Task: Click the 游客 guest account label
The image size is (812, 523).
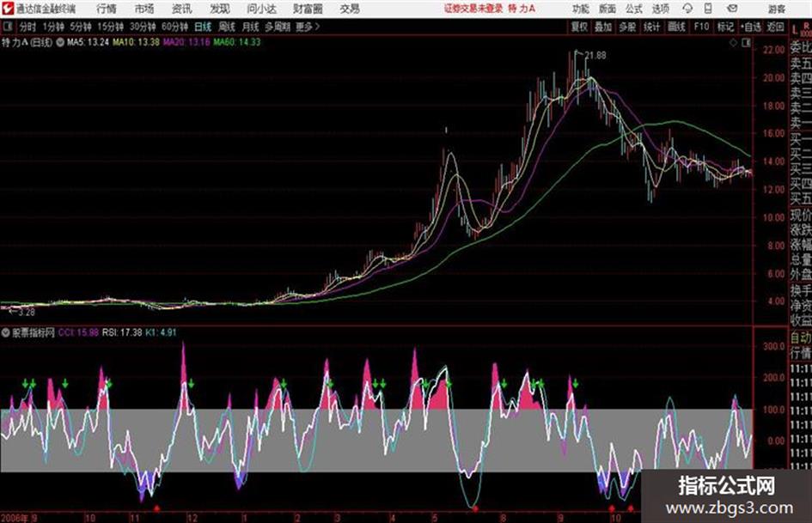Action: (776, 9)
